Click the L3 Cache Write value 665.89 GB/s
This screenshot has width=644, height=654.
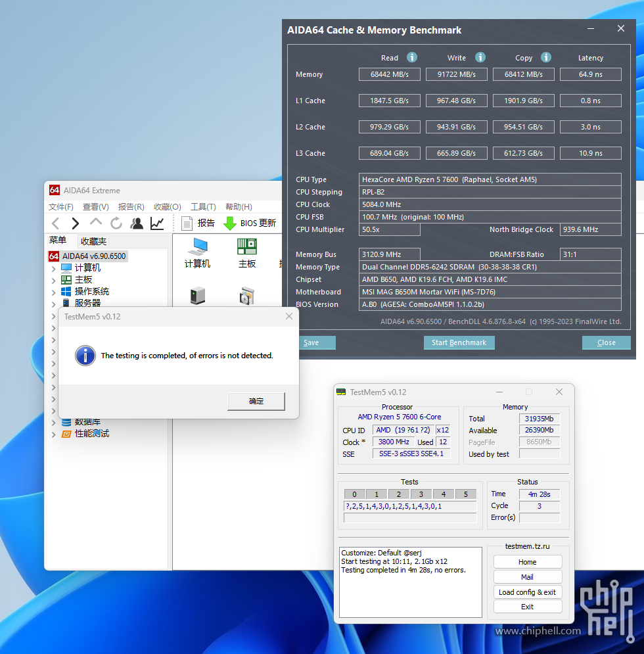coord(456,153)
